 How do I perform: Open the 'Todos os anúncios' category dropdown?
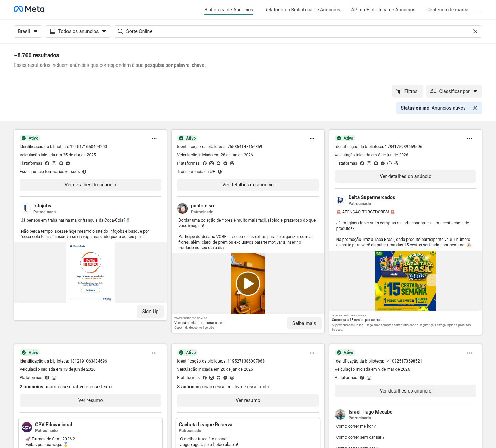[x=78, y=31]
